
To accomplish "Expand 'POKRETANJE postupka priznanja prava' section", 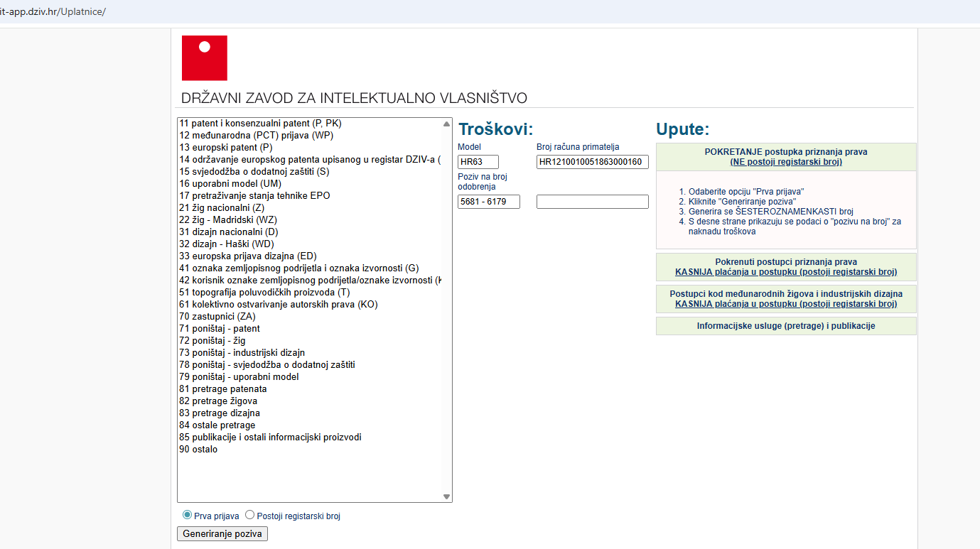I will (785, 157).
